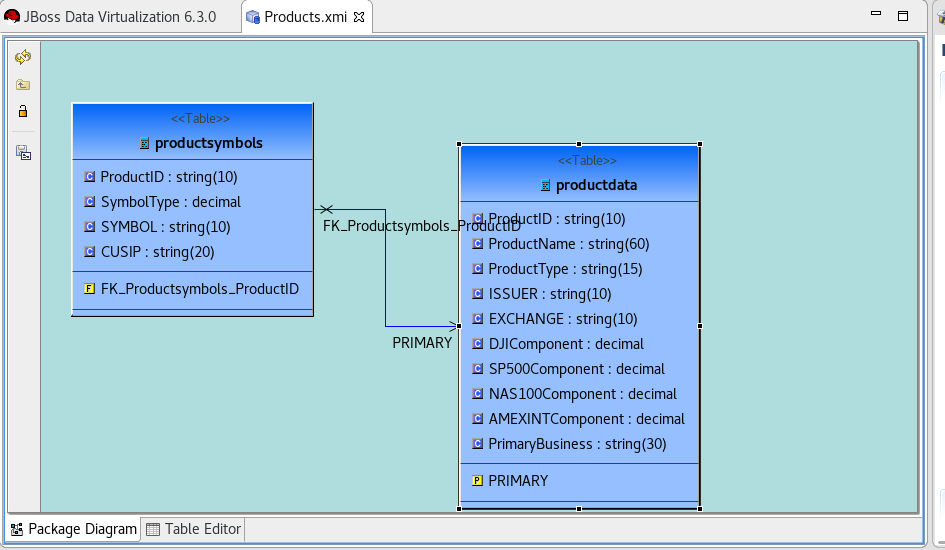The image size is (945, 550).
Task: Click the ProductName column icon
Action: tap(477, 244)
